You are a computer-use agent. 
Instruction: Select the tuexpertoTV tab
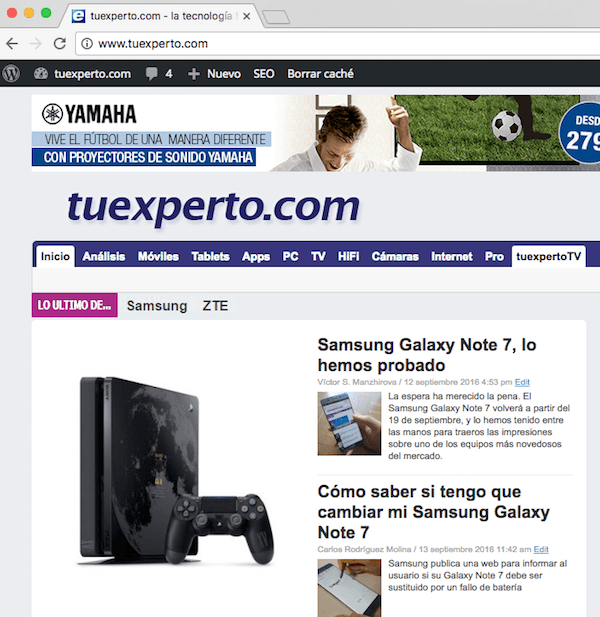click(x=548, y=256)
